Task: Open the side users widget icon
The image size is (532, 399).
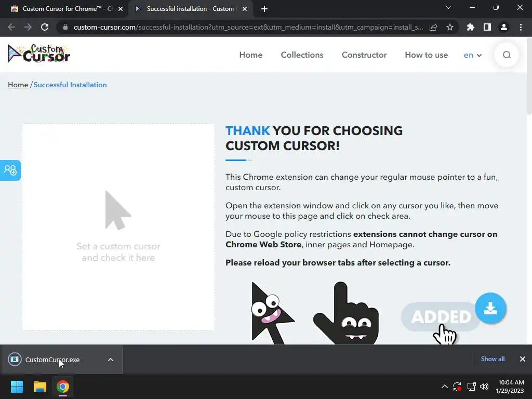Action: click(10, 170)
